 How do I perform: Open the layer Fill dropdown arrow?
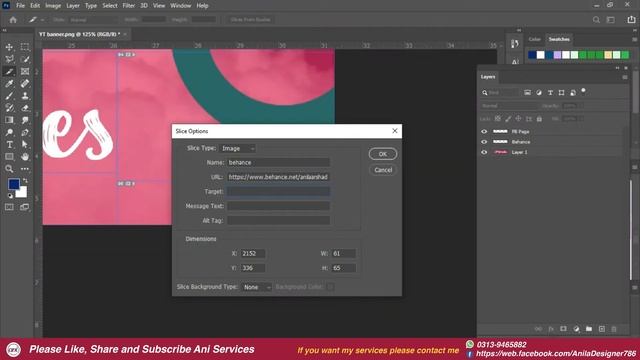pyautogui.click(x=580, y=118)
